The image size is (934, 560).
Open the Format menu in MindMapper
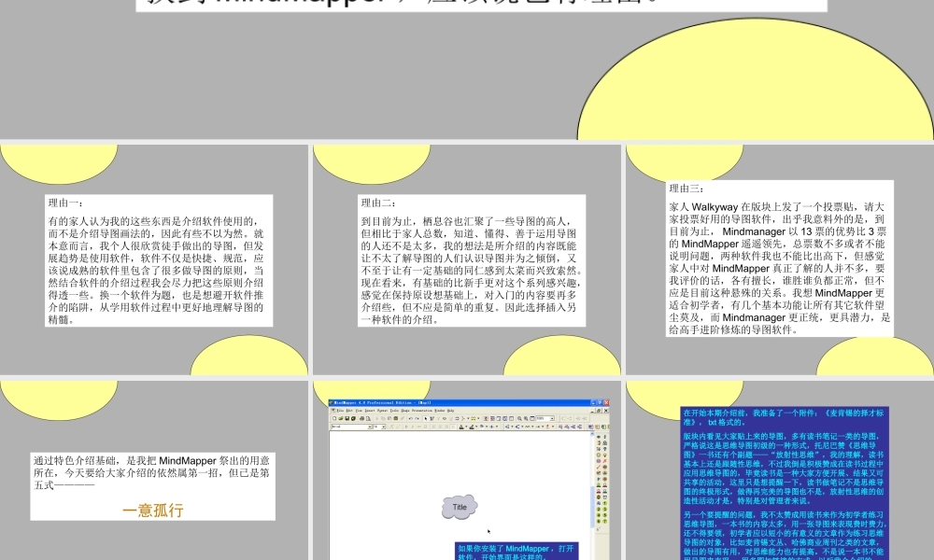tap(381, 411)
